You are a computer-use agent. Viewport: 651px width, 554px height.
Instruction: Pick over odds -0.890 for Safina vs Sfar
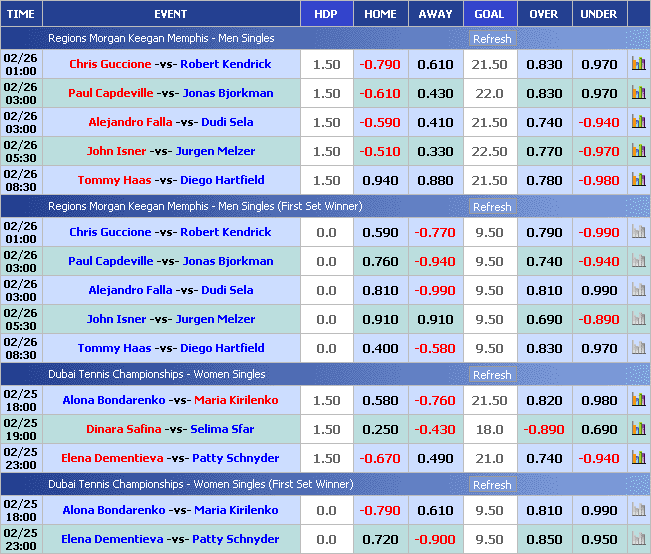[x=544, y=429]
